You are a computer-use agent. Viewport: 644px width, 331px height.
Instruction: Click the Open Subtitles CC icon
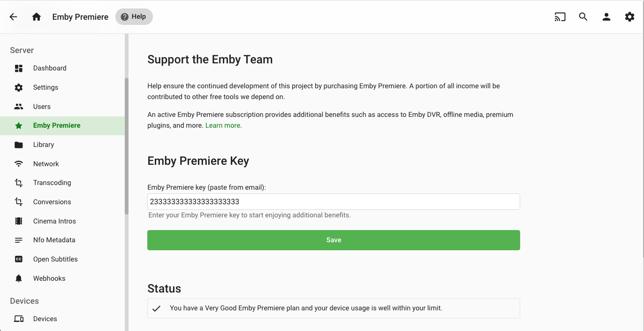(19, 259)
